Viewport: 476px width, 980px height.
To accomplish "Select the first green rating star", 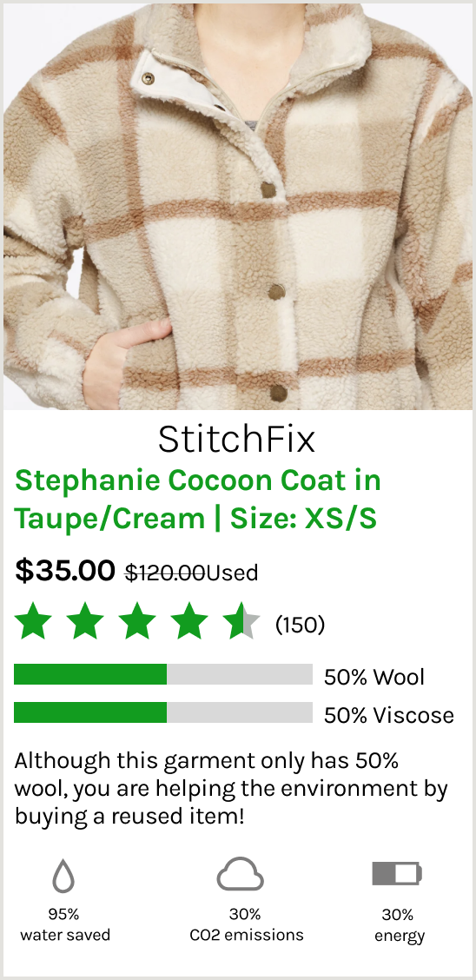I will click(x=33, y=624).
